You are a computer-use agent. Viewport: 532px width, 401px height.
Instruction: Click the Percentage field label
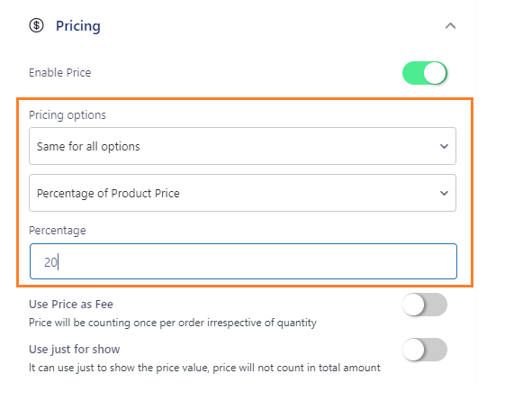pyautogui.click(x=58, y=230)
